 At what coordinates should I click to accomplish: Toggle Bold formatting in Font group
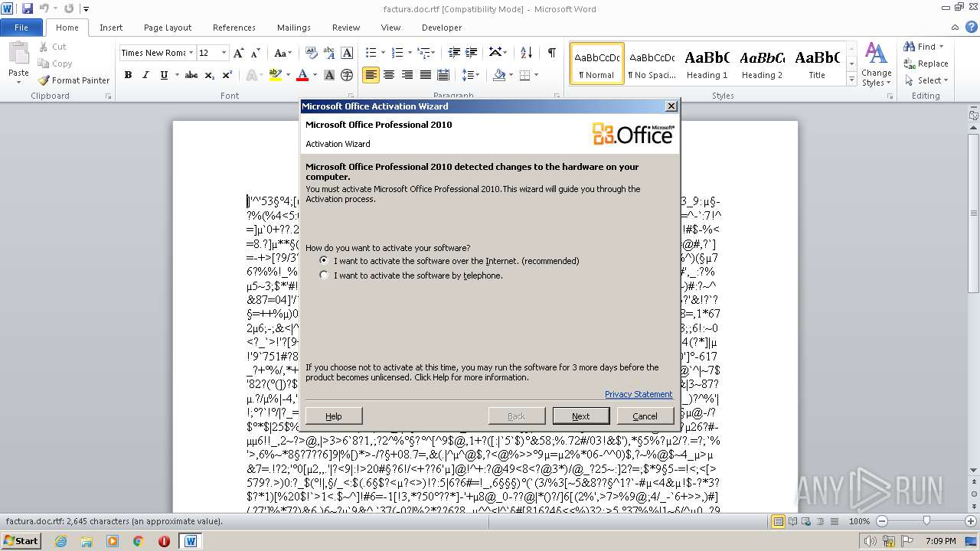128,75
